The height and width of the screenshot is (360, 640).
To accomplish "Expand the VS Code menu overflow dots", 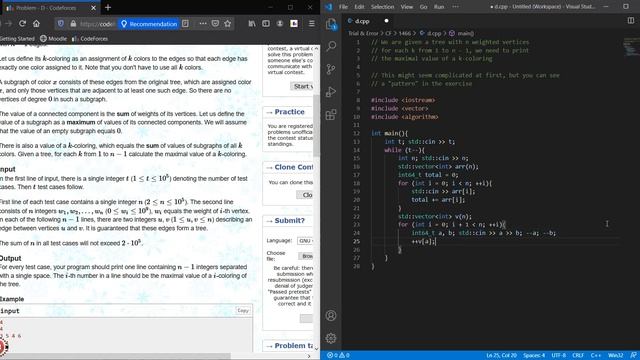I will pyautogui.click(x=456, y=7).
